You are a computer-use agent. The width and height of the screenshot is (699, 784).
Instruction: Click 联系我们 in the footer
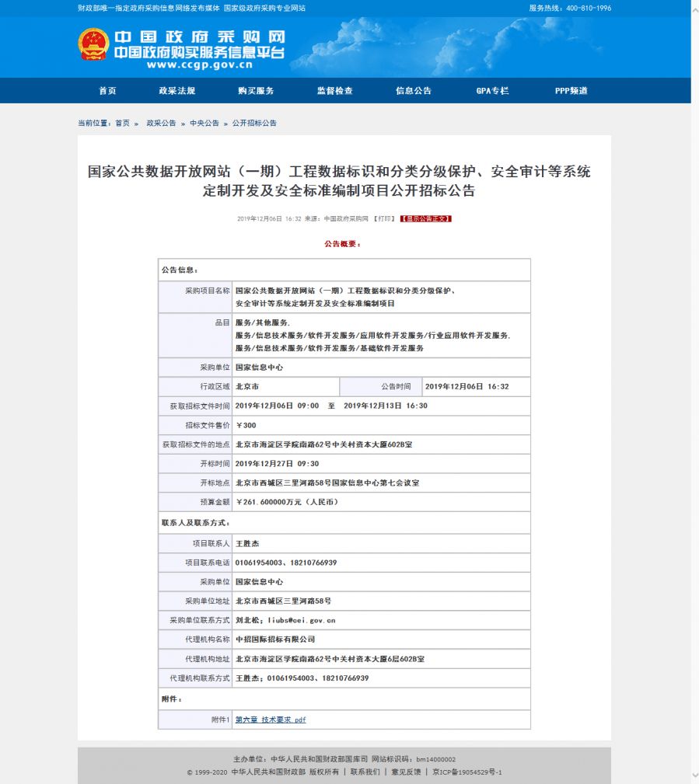pos(365,772)
